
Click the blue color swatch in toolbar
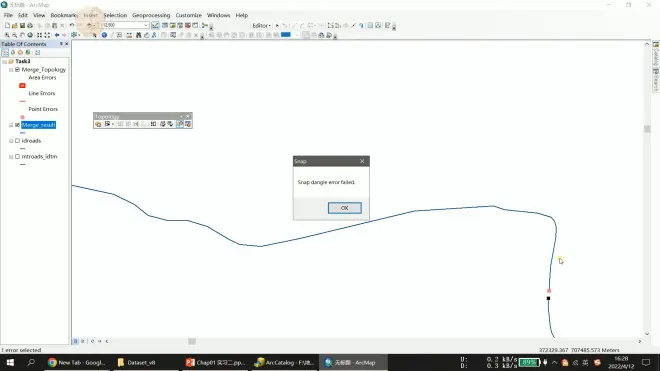click(286, 35)
